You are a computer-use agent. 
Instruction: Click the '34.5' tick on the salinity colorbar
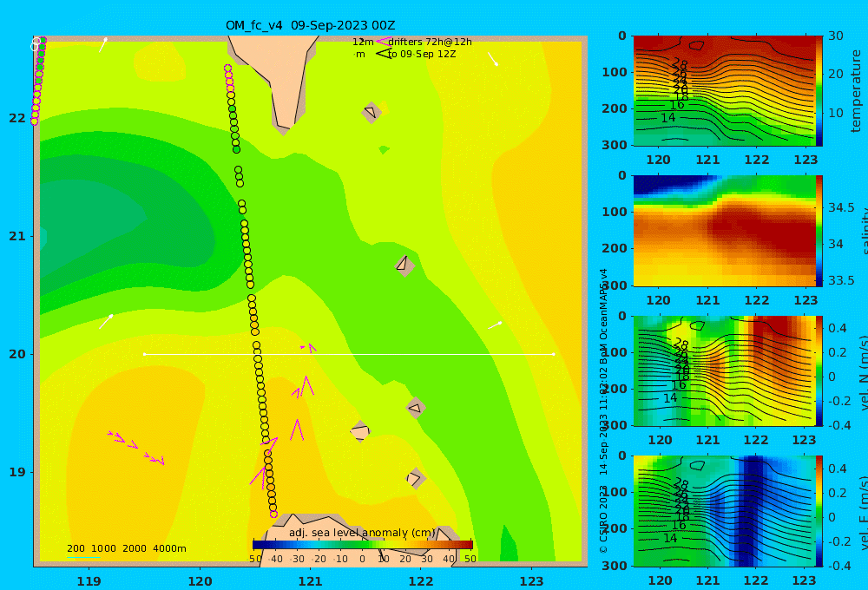click(x=841, y=207)
